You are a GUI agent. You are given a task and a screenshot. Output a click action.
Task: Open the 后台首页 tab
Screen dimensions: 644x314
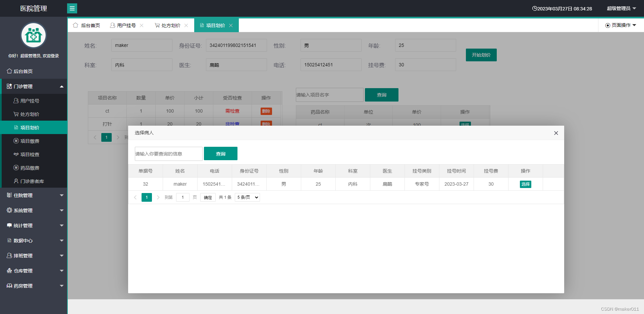click(87, 25)
